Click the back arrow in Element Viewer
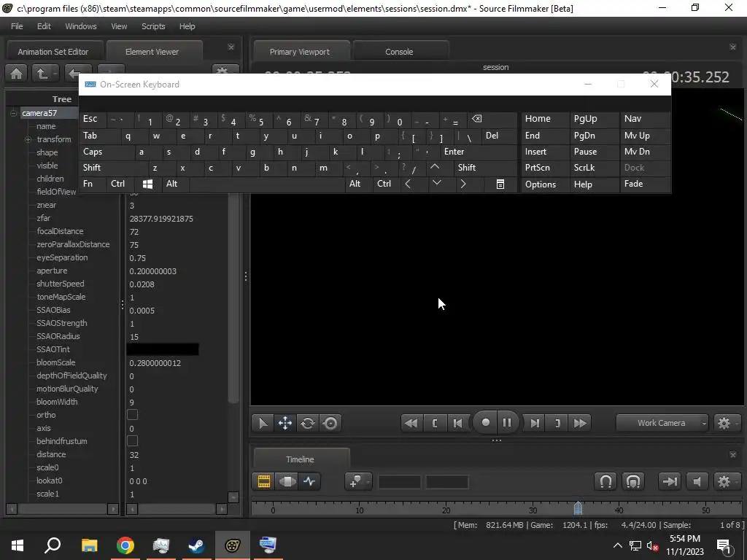Image resolution: width=747 pixels, height=560 pixels. 74,74
